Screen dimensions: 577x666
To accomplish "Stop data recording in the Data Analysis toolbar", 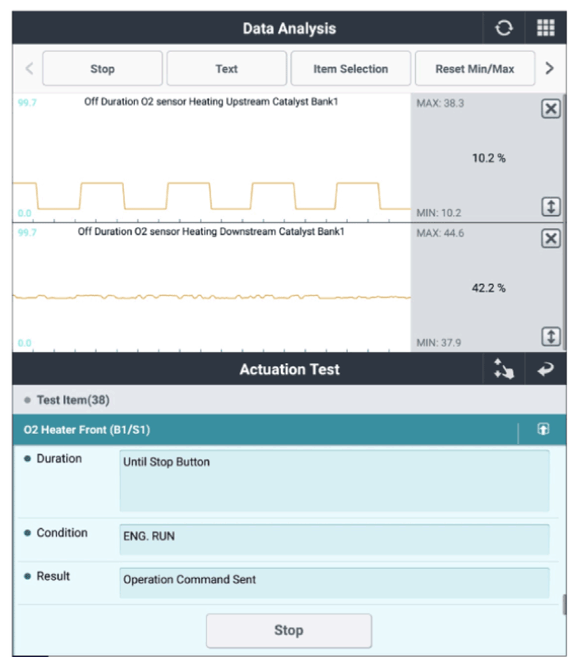I will [x=102, y=68].
